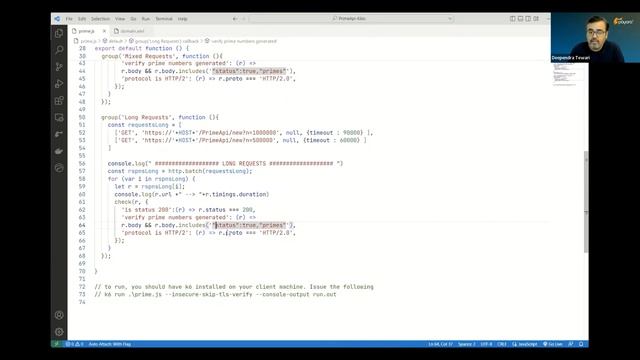640x360 pixels.
Task: Open the Terminal menu
Action: [x=164, y=19]
